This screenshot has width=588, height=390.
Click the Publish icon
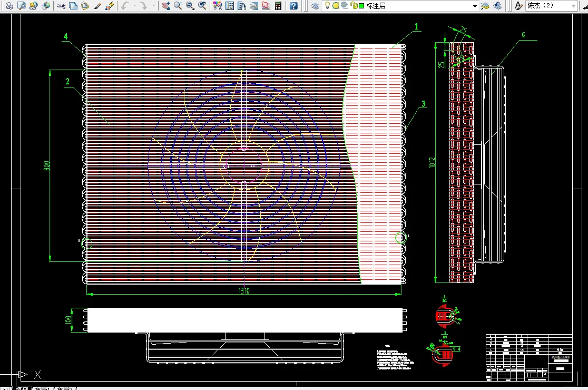click(34, 6)
